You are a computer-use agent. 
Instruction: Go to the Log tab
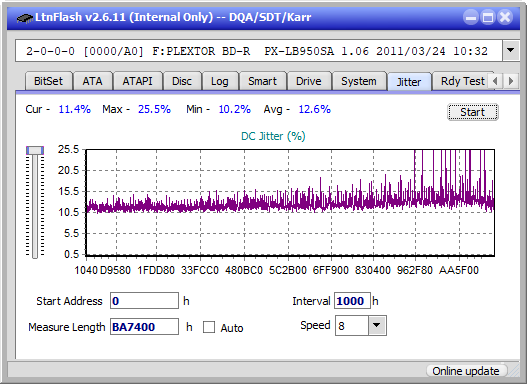[x=220, y=81]
